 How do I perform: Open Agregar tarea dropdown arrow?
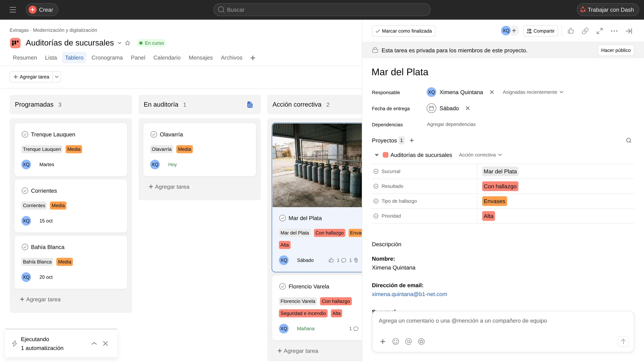57,77
